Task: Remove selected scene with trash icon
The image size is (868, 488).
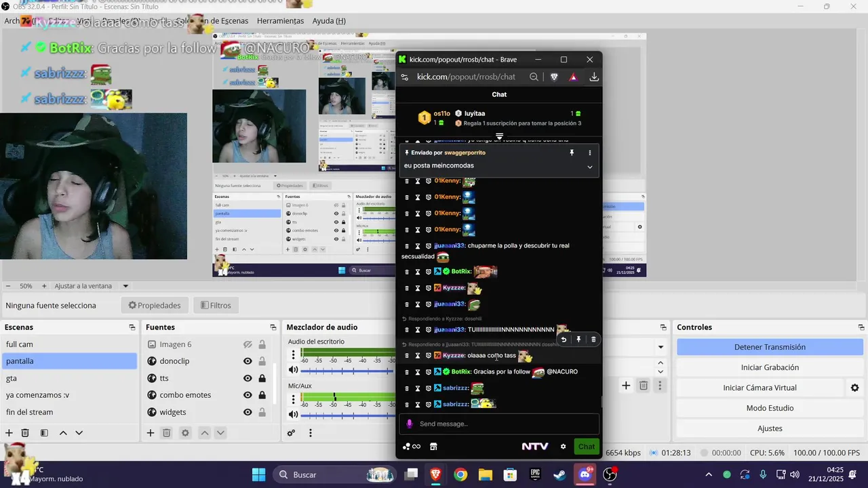Action: (25, 432)
